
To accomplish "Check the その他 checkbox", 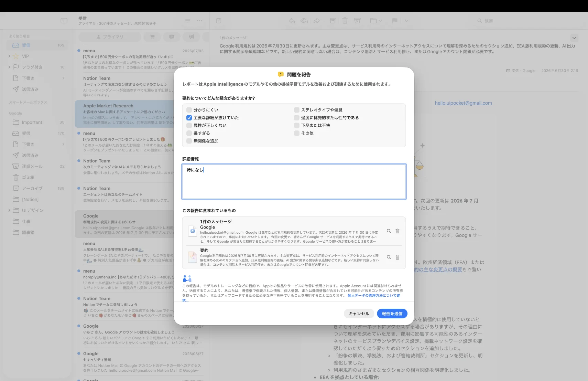I will point(297,133).
